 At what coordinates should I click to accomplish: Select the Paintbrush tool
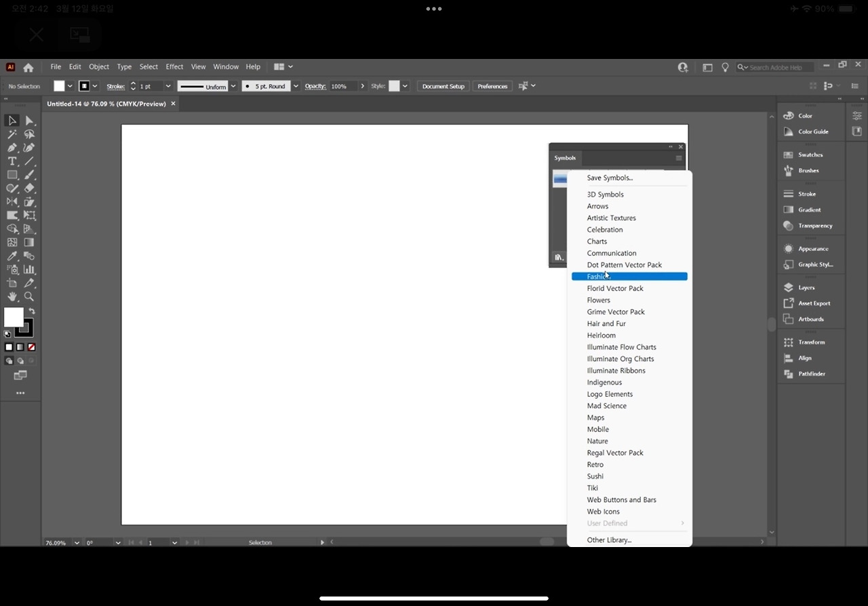(29, 175)
